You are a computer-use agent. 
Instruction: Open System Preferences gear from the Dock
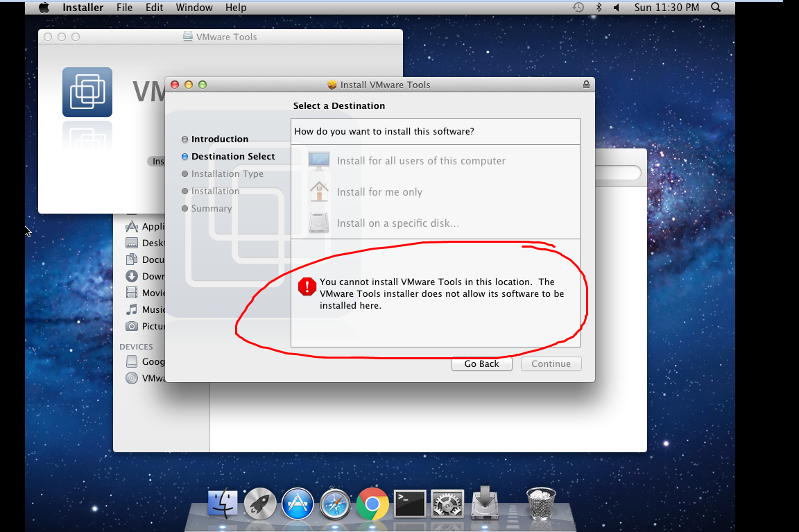tap(447, 504)
